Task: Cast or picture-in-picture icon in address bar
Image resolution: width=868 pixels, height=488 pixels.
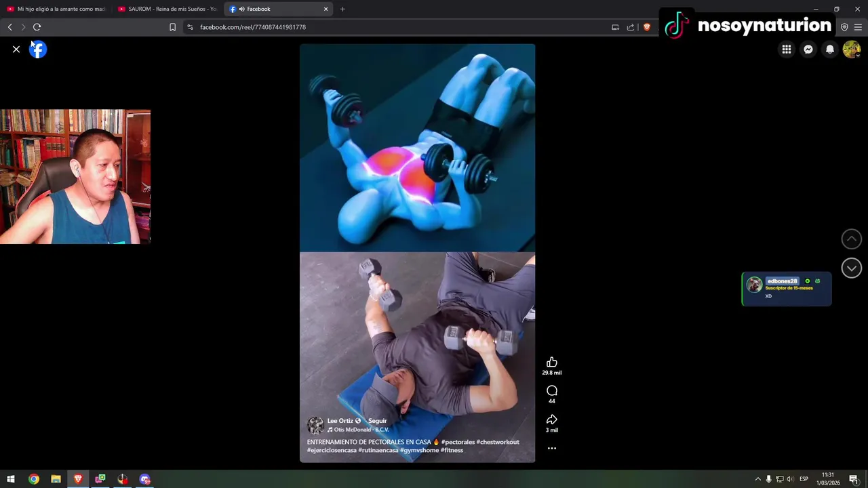Action: pyautogui.click(x=615, y=27)
